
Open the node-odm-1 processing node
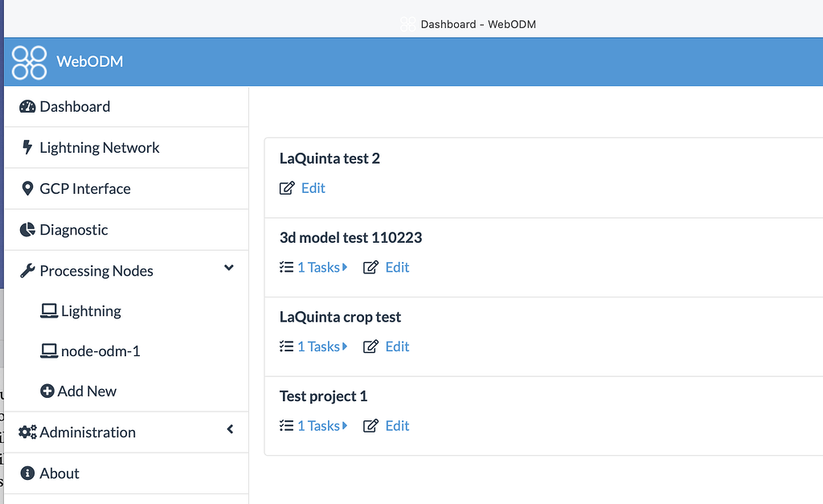(100, 351)
